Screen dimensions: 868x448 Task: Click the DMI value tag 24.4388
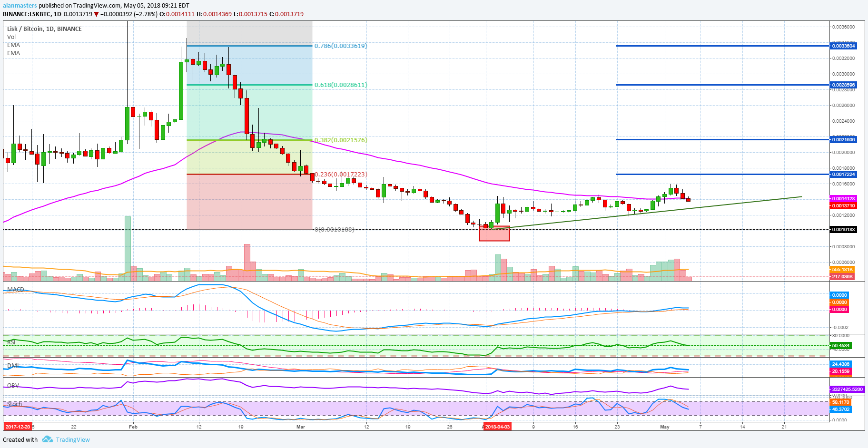pyautogui.click(x=841, y=364)
